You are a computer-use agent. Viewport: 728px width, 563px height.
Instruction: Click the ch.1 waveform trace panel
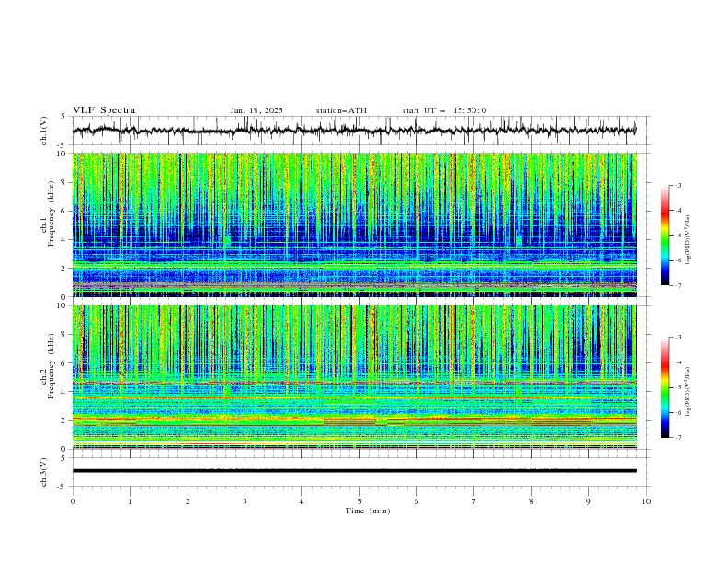coord(361,131)
